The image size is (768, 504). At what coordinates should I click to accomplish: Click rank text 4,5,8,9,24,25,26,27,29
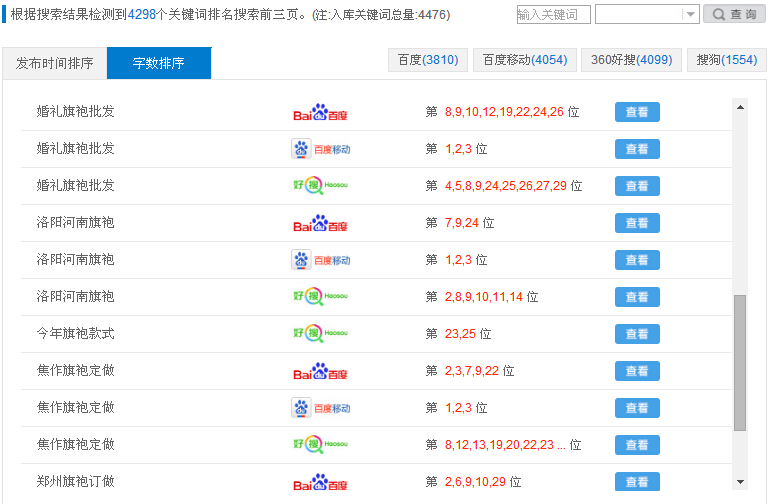pos(505,186)
